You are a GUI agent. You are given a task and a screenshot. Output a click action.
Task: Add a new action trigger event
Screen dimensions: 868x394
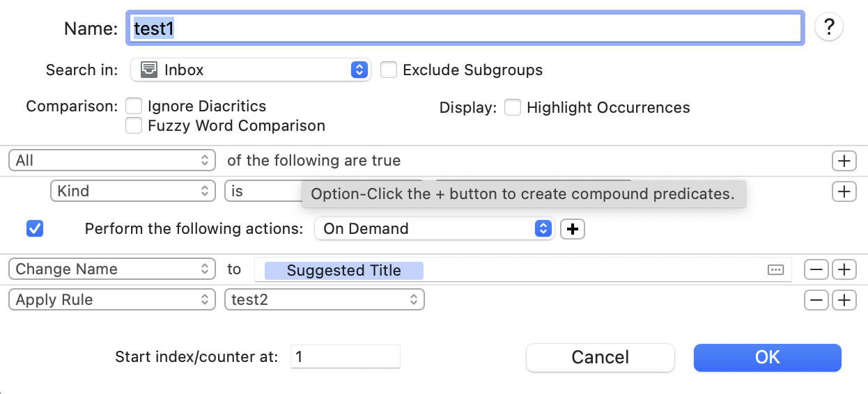pos(573,229)
